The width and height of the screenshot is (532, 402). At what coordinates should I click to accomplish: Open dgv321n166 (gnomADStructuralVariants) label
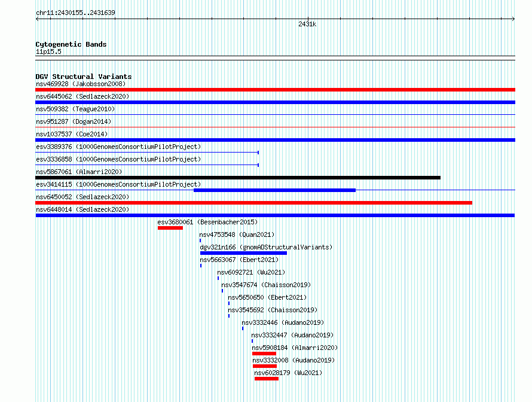(266, 247)
